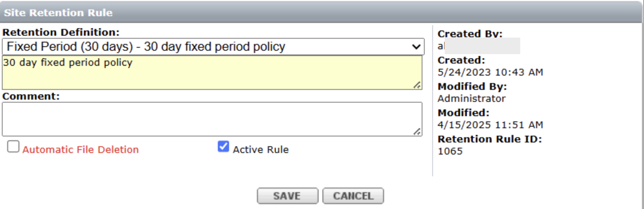Viewport: 644px width, 209px height.
Task: Click the Modified date 4/15/2025 11:51 AM
Action: click(x=490, y=125)
